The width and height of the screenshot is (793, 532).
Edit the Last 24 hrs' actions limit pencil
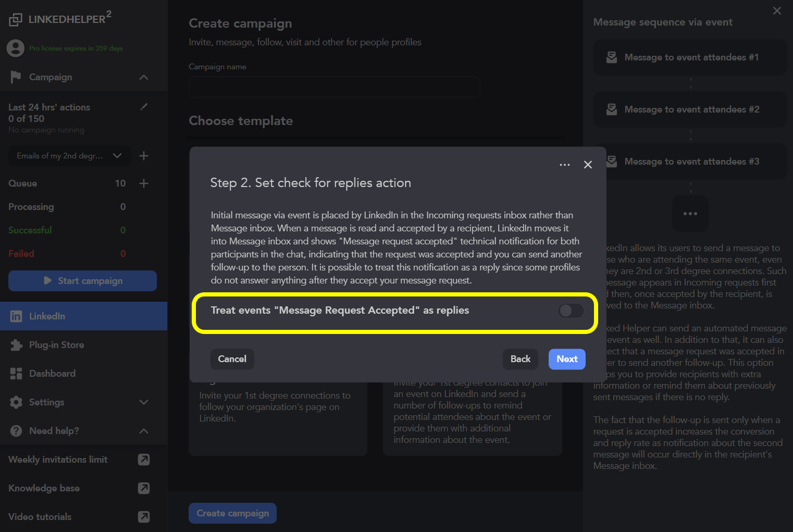tap(144, 107)
